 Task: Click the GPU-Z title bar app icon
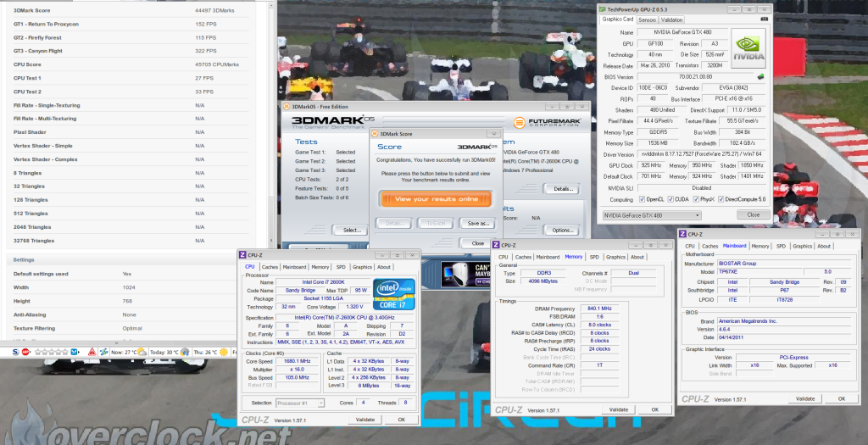tap(603, 9)
